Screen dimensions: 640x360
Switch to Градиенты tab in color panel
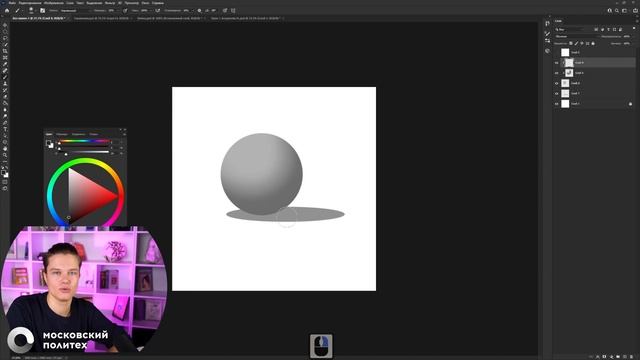click(x=78, y=134)
